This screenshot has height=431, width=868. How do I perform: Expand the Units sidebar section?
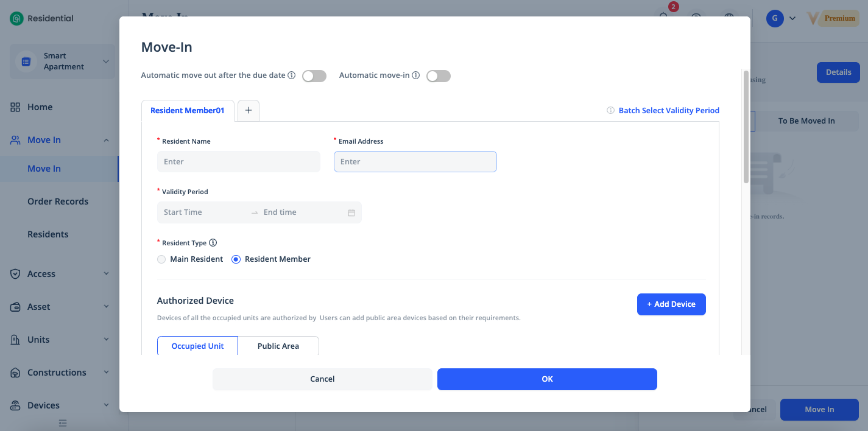[106, 340]
